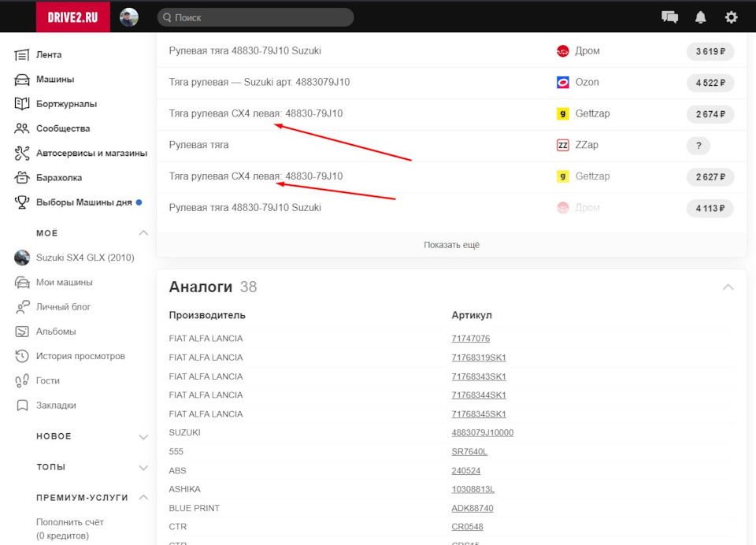Open article 71768345SK1
This screenshot has height=545, width=756.
coord(479,413)
